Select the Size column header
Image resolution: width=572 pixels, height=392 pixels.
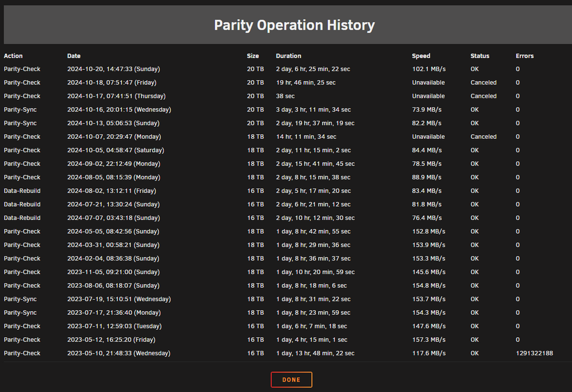[253, 56]
